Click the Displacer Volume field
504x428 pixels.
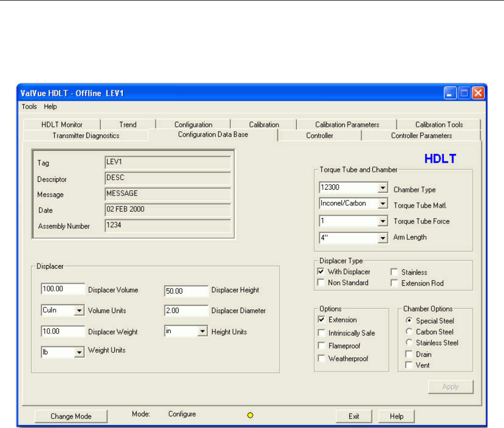[x=63, y=289]
